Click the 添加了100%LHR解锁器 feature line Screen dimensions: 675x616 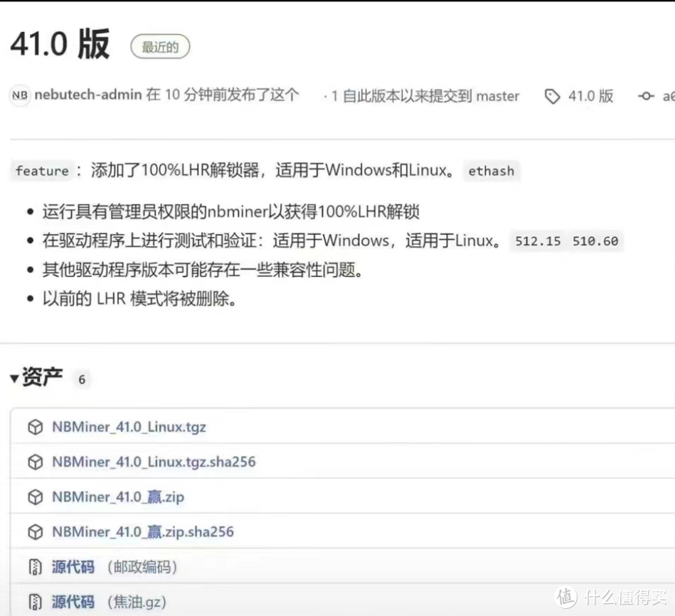point(273,170)
